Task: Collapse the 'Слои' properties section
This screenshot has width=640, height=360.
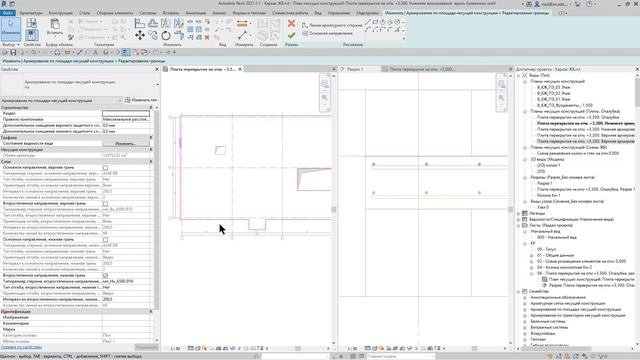Action: click(151, 162)
